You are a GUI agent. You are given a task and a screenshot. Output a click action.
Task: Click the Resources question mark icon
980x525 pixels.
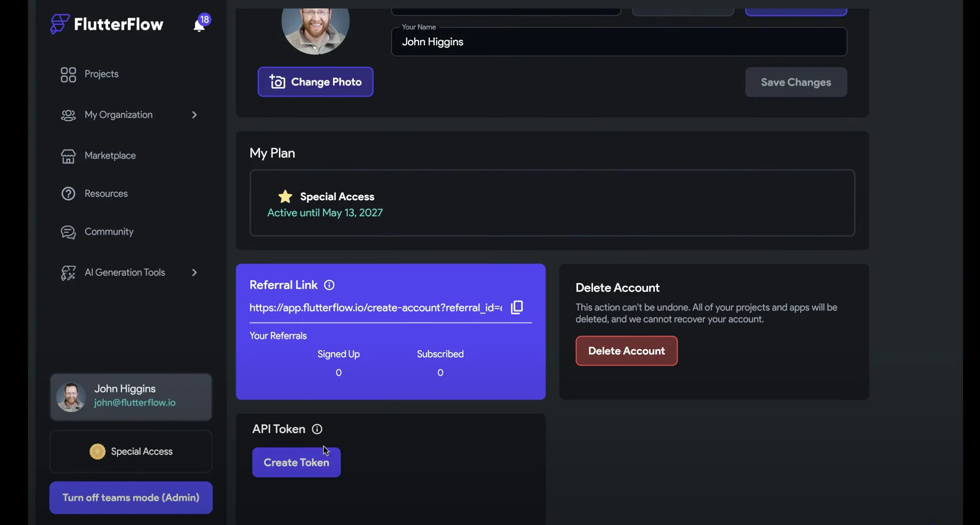pyautogui.click(x=68, y=194)
